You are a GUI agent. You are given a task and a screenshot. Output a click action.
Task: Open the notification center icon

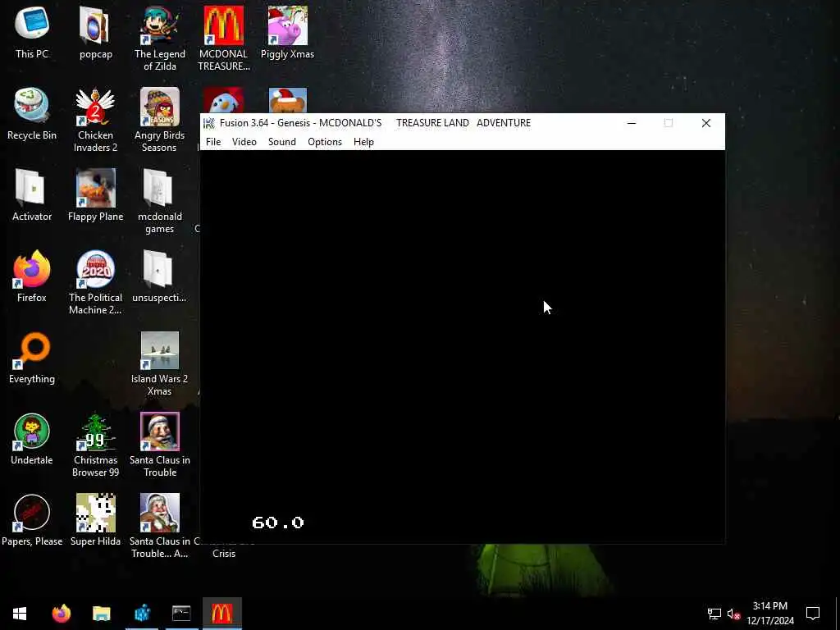pos(813,613)
